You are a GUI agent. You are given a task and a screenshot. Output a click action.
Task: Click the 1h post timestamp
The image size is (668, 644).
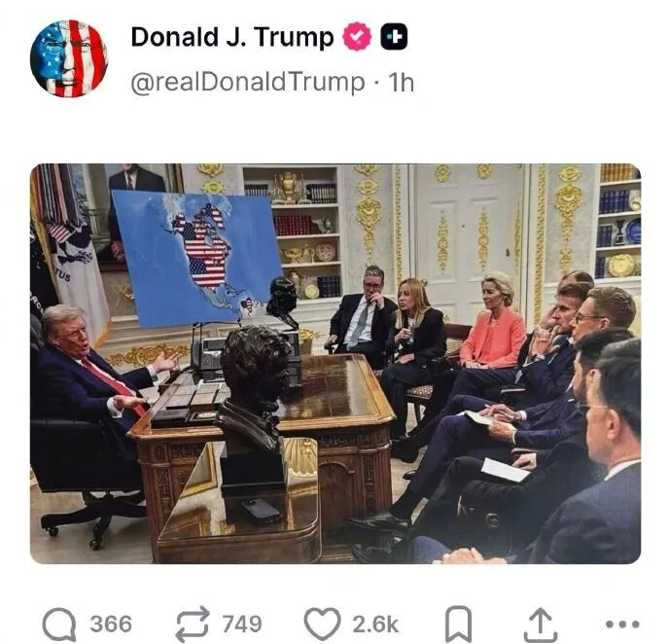401,82
